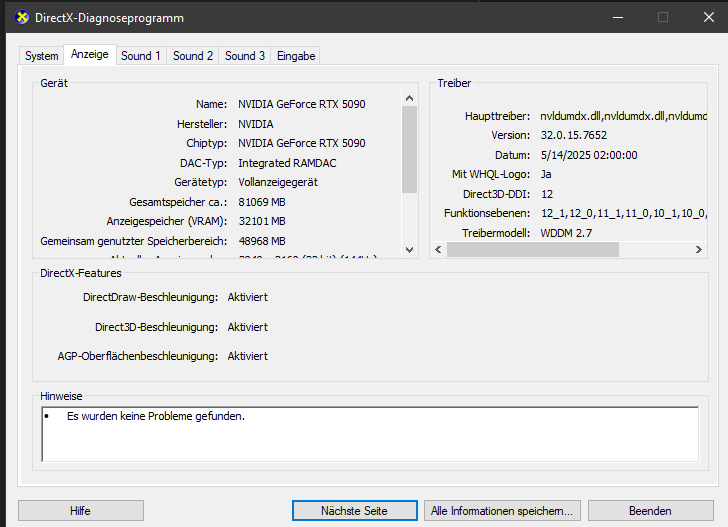The width and height of the screenshot is (728, 527).
Task: Click the VRAM value 32101 MB
Action: coord(262,221)
